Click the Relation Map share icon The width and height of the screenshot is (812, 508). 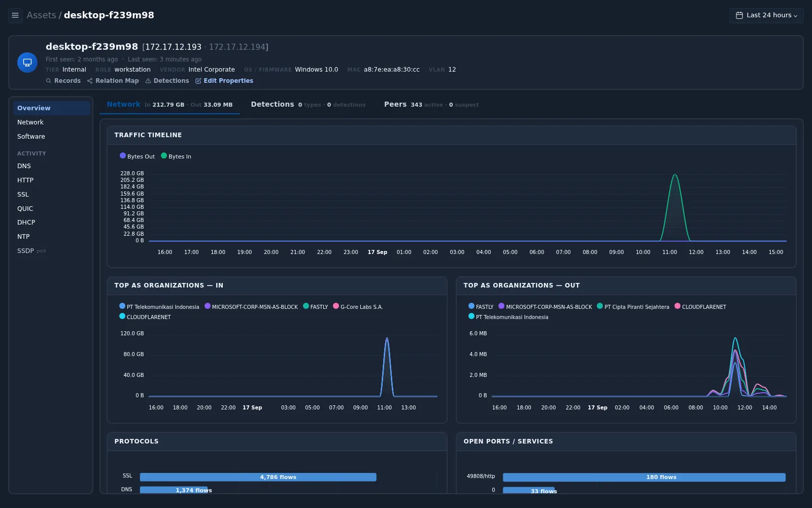pos(90,81)
